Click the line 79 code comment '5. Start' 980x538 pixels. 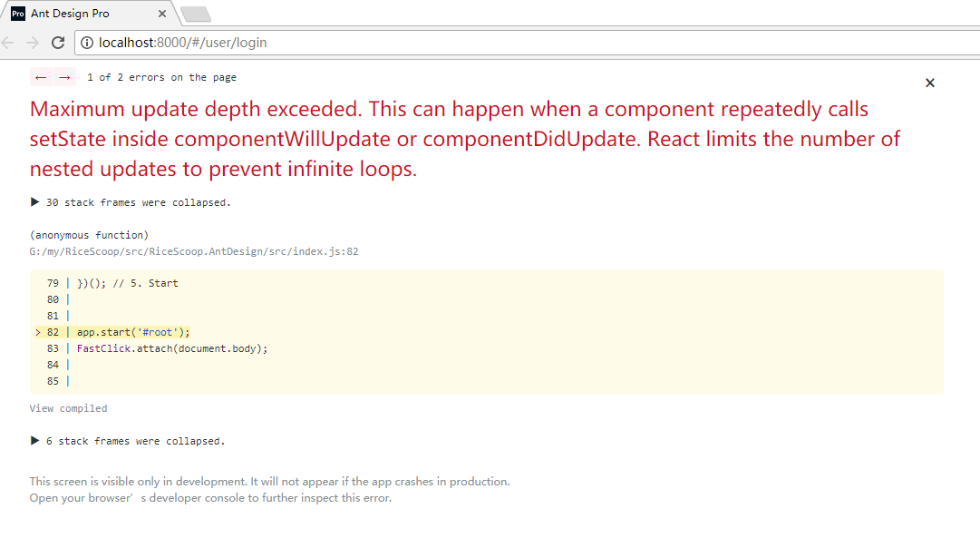click(146, 283)
